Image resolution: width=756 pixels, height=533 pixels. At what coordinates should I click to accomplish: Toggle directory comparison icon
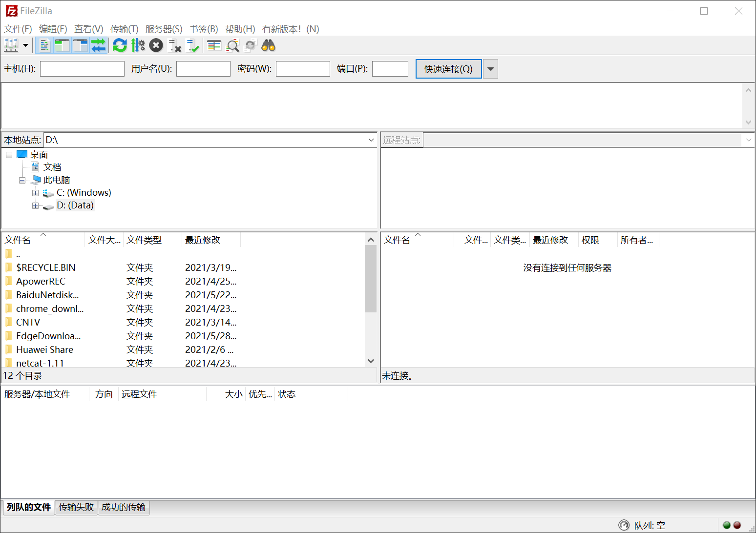point(232,45)
